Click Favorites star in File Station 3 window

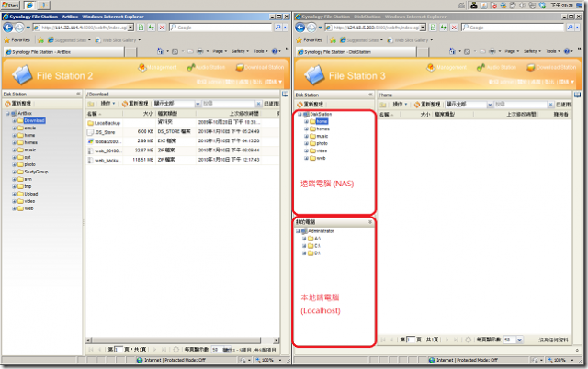299,40
